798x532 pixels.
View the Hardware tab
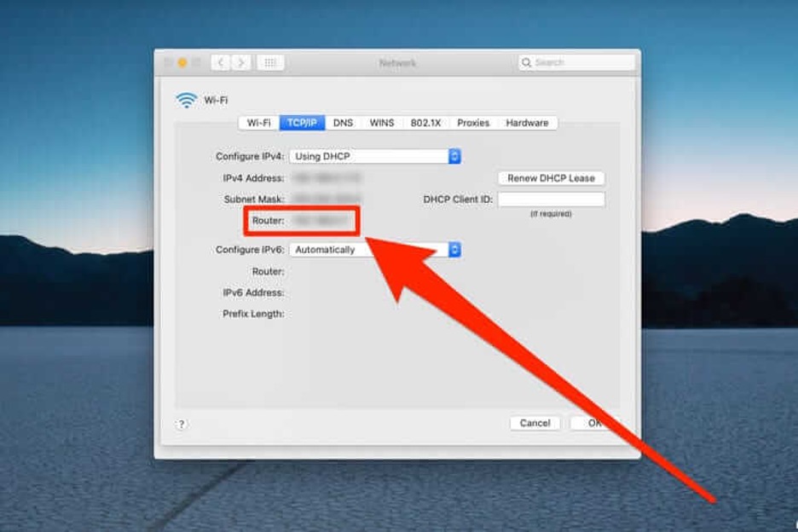pos(527,123)
